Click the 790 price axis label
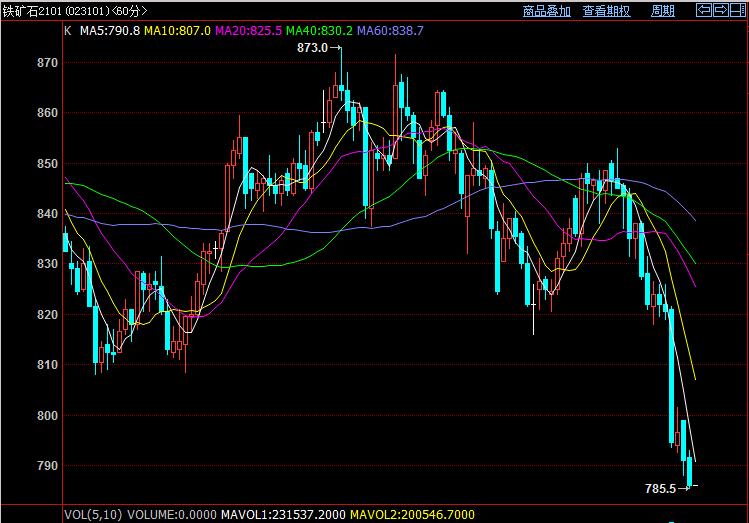Viewport: 749px width, 523px height. 47,466
